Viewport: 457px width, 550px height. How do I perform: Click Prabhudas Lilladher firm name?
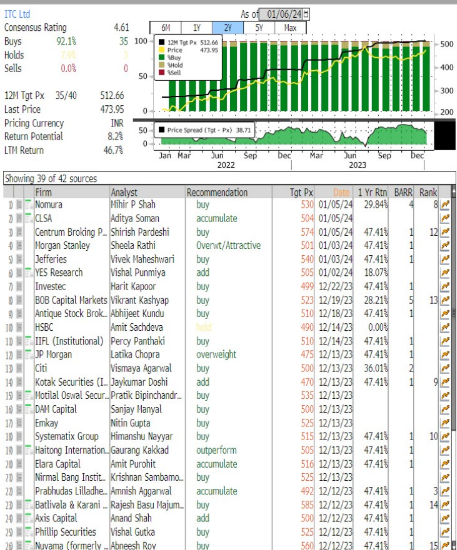pyautogui.click(x=71, y=491)
